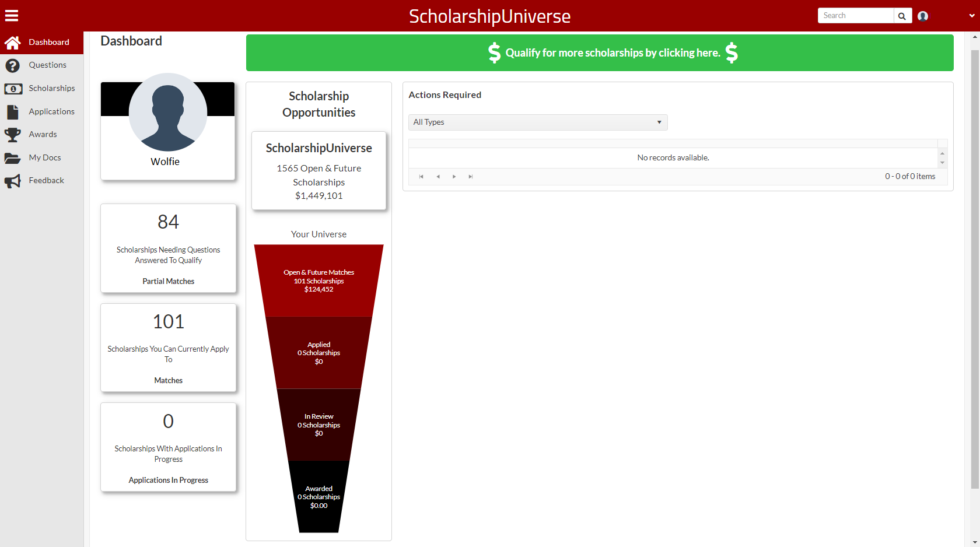Click the Open & Future Matches funnel segment
The image size is (980, 547).
pos(318,280)
